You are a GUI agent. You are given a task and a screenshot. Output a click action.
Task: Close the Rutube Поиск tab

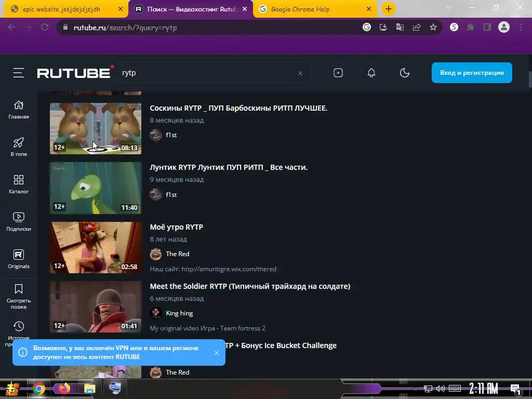245,9
